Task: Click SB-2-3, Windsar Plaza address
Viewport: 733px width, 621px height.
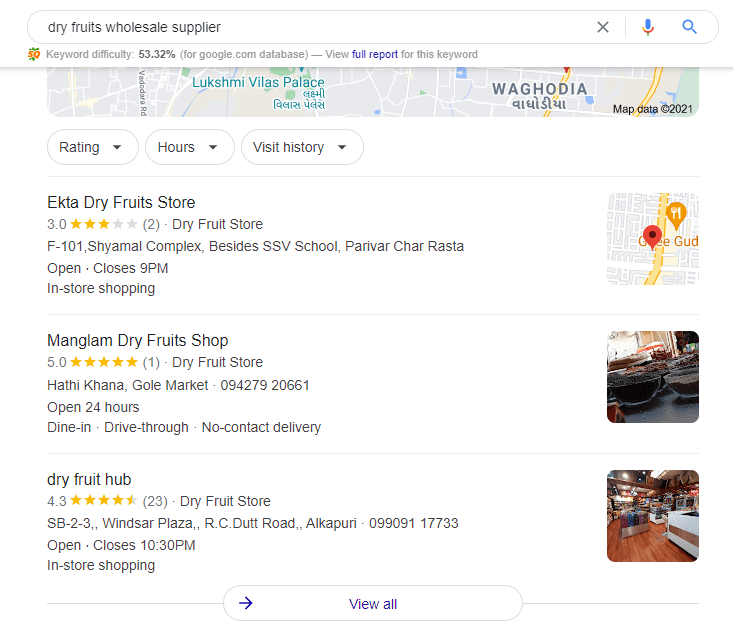Action: pos(202,523)
